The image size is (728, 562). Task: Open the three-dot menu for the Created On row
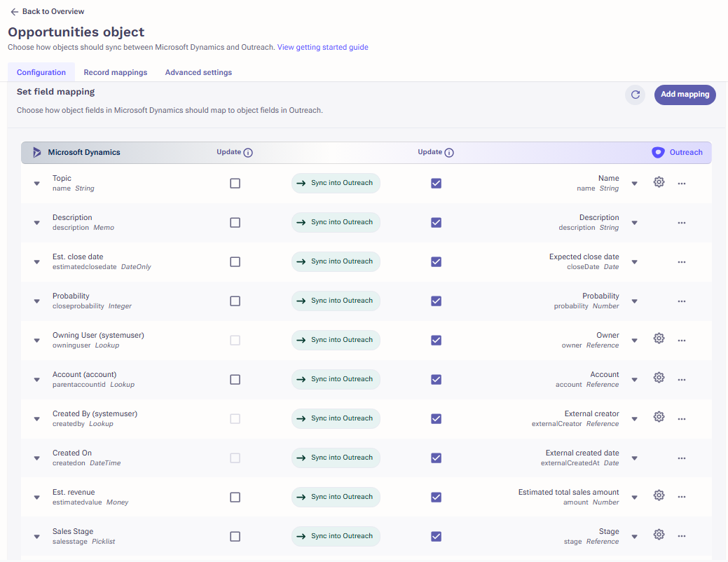[682, 458]
